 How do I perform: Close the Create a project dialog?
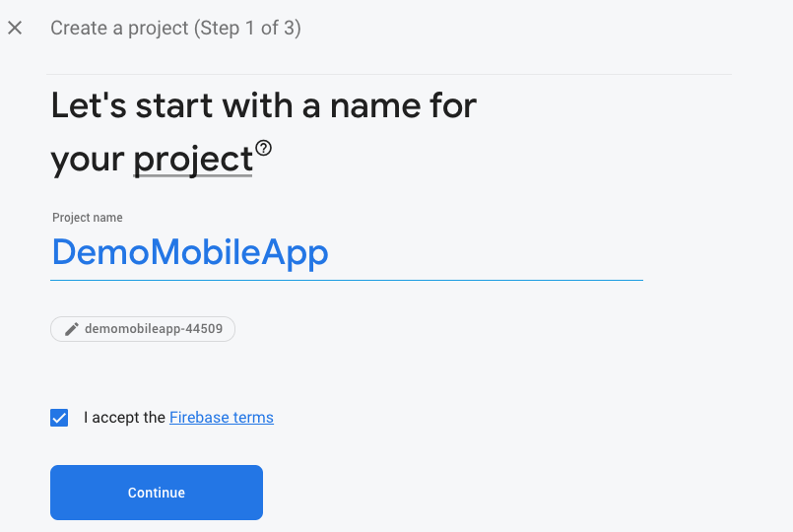pyautogui.click(x=15, y=28)
